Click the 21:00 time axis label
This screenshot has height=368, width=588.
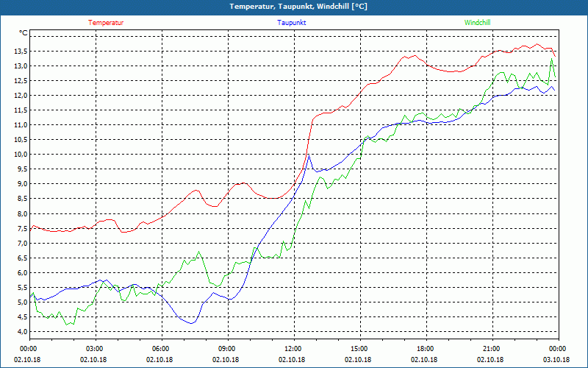point(492,349)
